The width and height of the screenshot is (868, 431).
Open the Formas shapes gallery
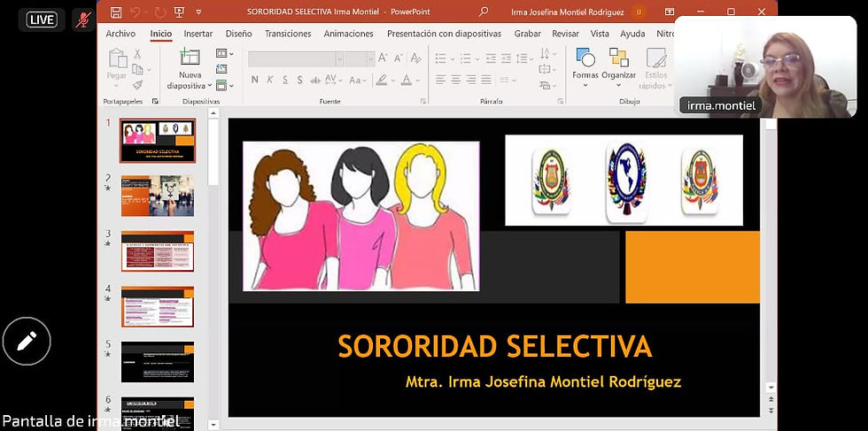(585, 67)
